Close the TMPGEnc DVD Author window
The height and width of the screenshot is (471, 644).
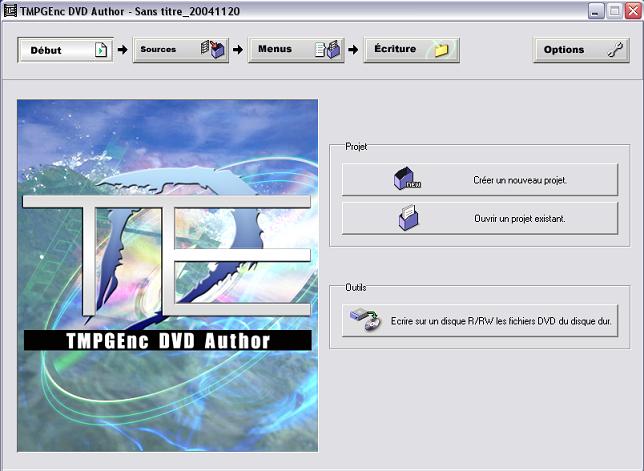point(633,11)
